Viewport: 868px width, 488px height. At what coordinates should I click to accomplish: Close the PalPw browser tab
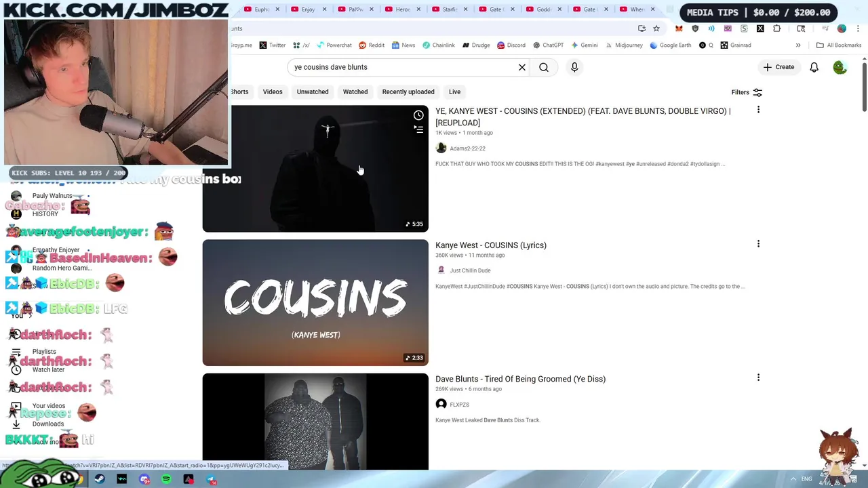[371, 9]
